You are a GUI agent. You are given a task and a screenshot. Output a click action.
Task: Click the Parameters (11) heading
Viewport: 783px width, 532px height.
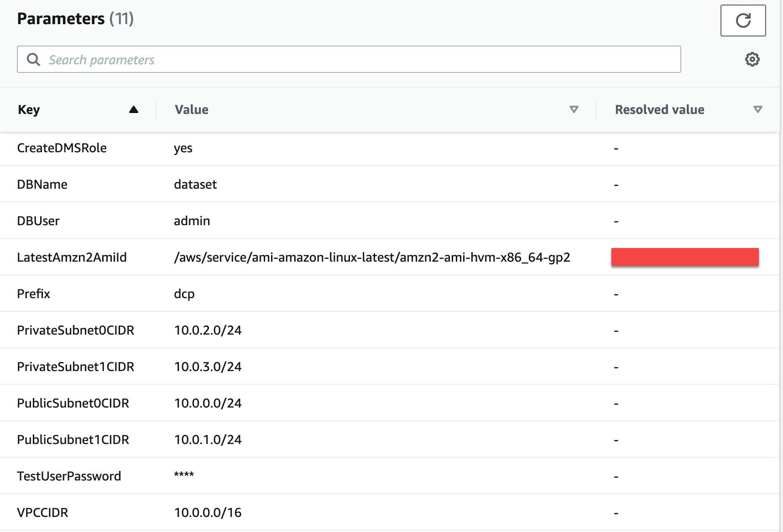tap(75, 19)
